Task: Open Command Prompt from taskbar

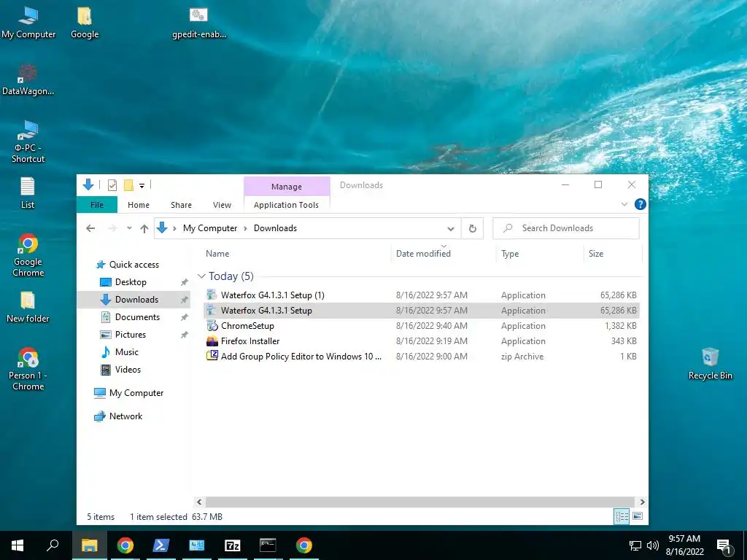Action: click(x=268, y=545)
